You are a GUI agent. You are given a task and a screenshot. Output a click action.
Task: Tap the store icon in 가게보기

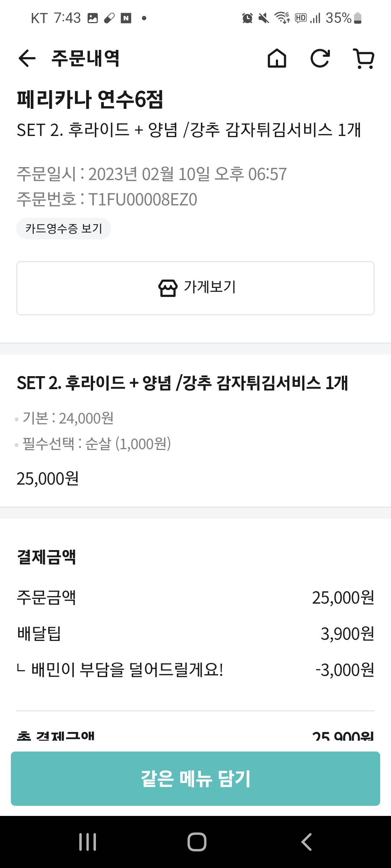pyautogui.click(x=168, y=288)
